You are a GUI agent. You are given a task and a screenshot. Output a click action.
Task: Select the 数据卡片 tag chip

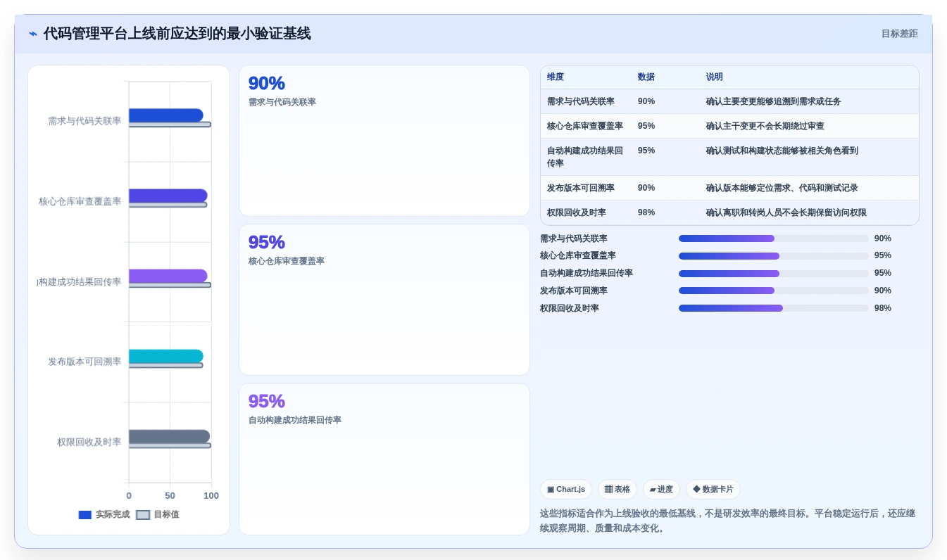pos(713,490)
